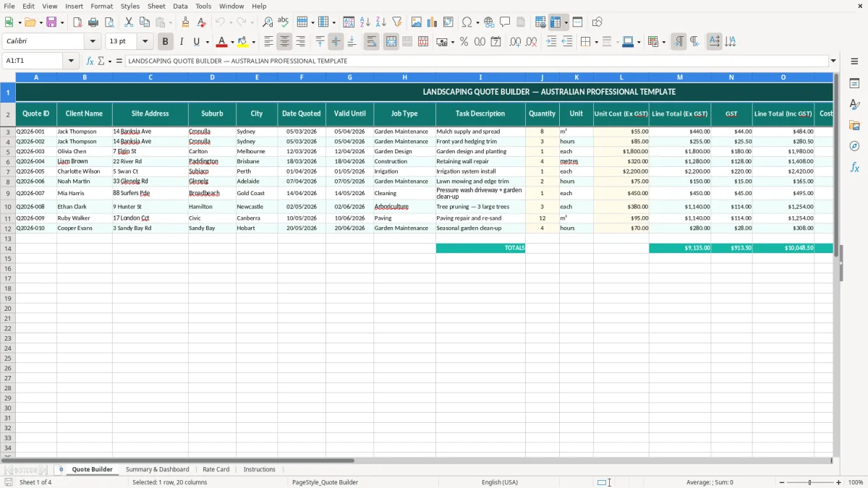The image size is (868, 488).
Task: Click the AutoFilter funnel icon
Action: coord(397,22)
